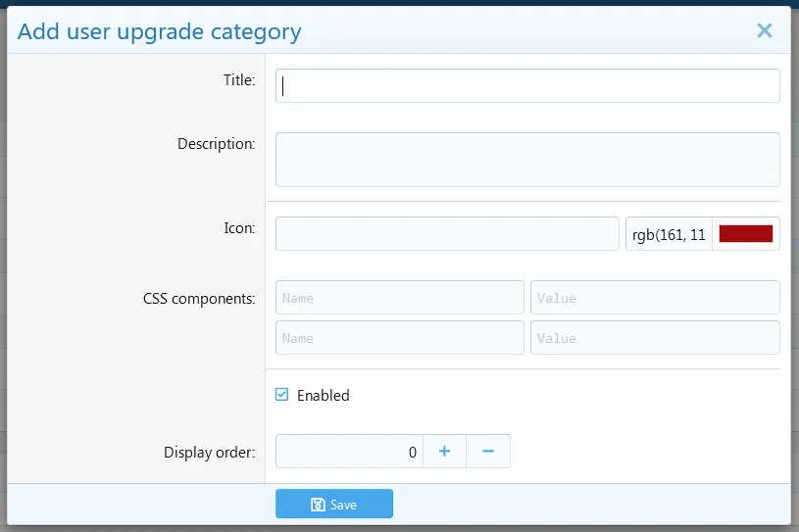This screenshot has height=532, width=799.
Task: Click the floppy disk icon on Save
Action: [x=318, y=505]
